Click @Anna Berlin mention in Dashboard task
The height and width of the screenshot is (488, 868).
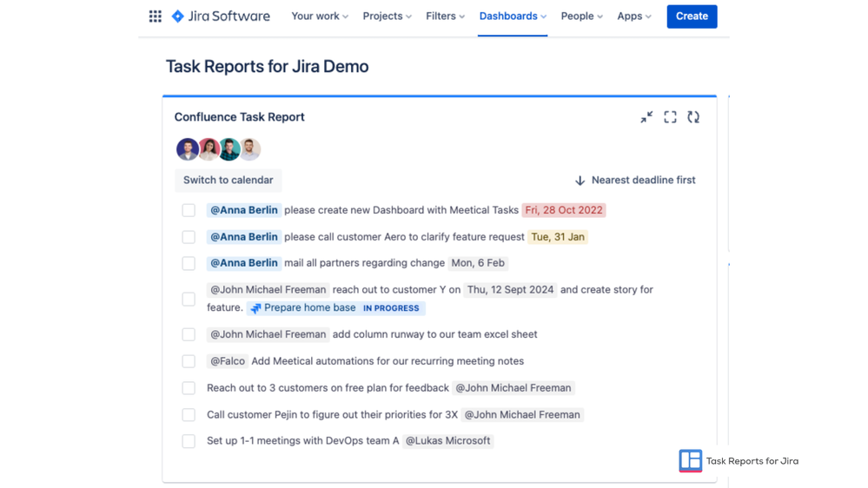pos(244,210)
